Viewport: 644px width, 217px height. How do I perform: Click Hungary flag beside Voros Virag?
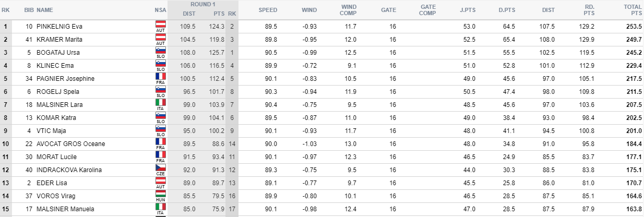(x=161, y=194)
